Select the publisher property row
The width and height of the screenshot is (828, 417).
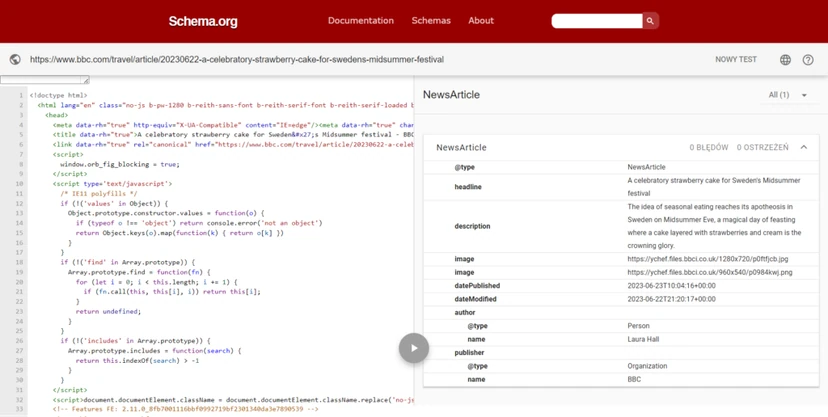(621, 353)
